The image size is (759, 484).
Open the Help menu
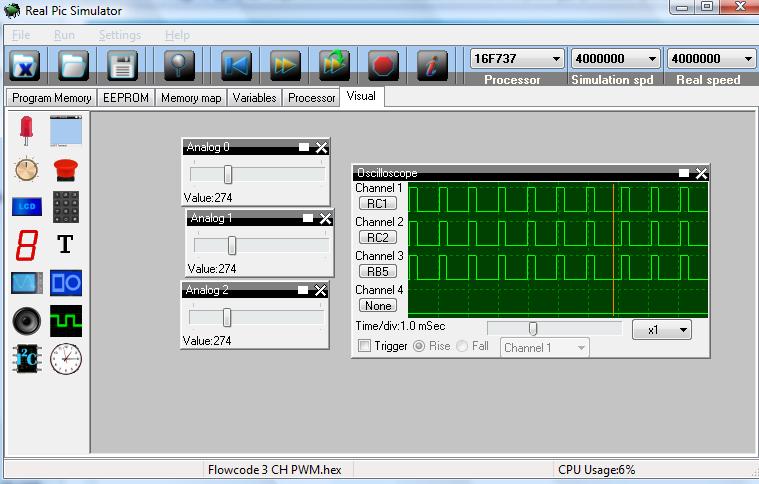177,35
